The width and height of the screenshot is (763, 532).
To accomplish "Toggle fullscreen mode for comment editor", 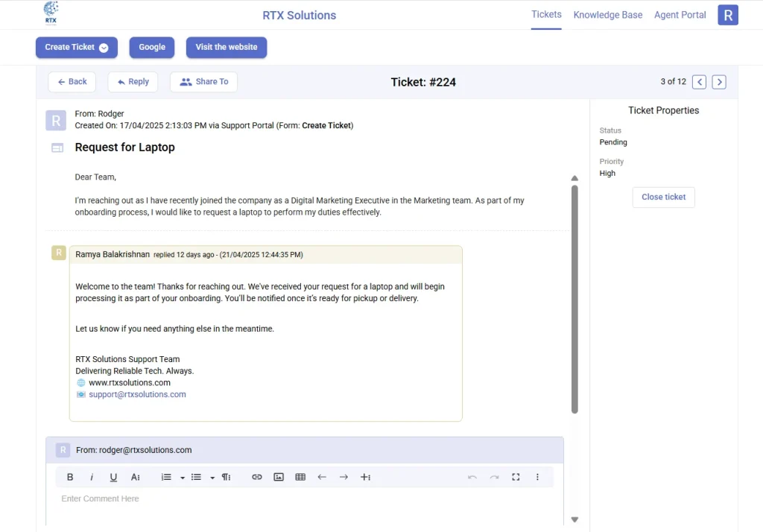I will [x=516, y=477].
